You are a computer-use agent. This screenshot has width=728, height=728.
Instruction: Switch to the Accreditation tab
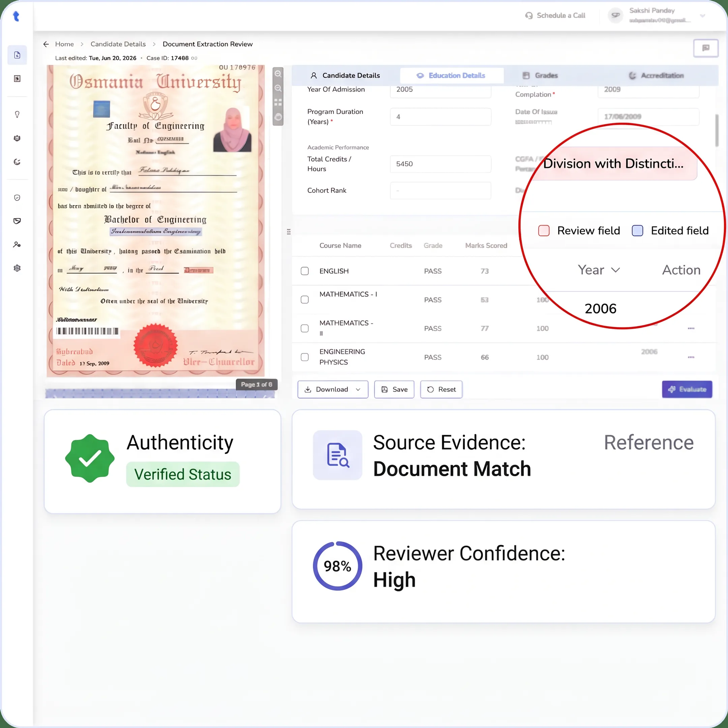pyautogui.click(x=656, y=75)
